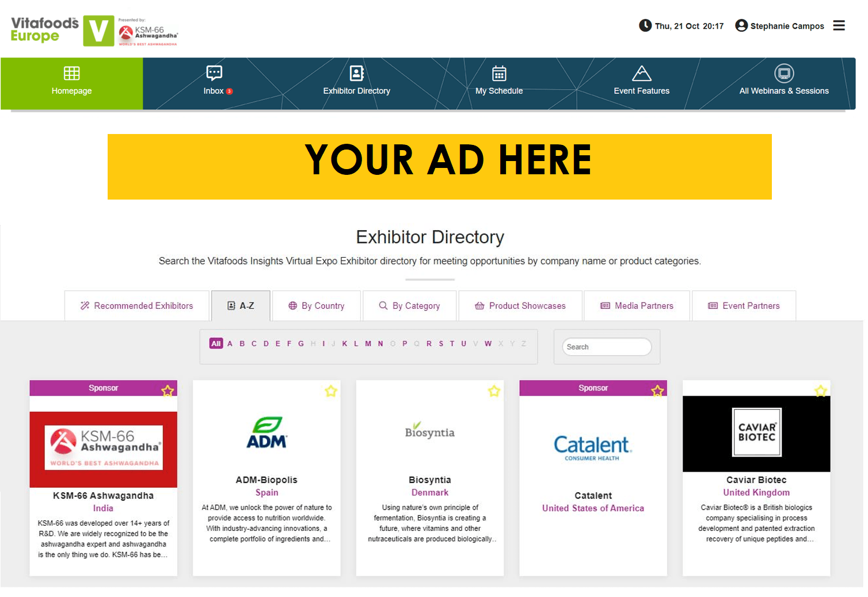Open the Product Showcases tab
This screenshot has width=868, height=597.
pos(520,305)
